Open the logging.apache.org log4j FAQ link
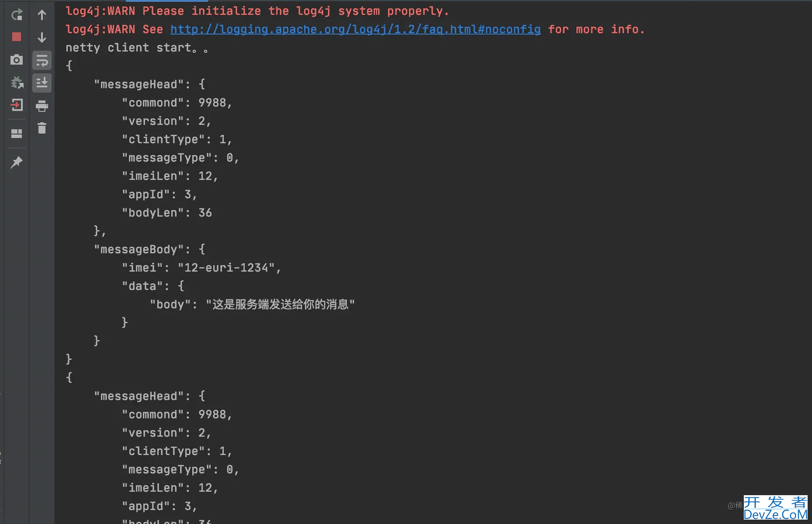 [x=355, y=29]
